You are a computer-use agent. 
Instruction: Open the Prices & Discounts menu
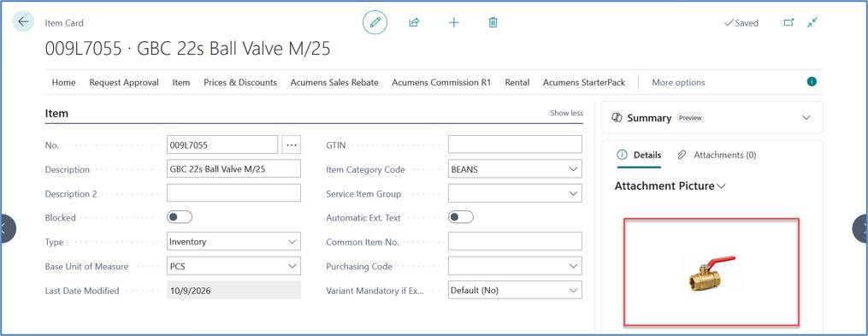tap(240, 82)
